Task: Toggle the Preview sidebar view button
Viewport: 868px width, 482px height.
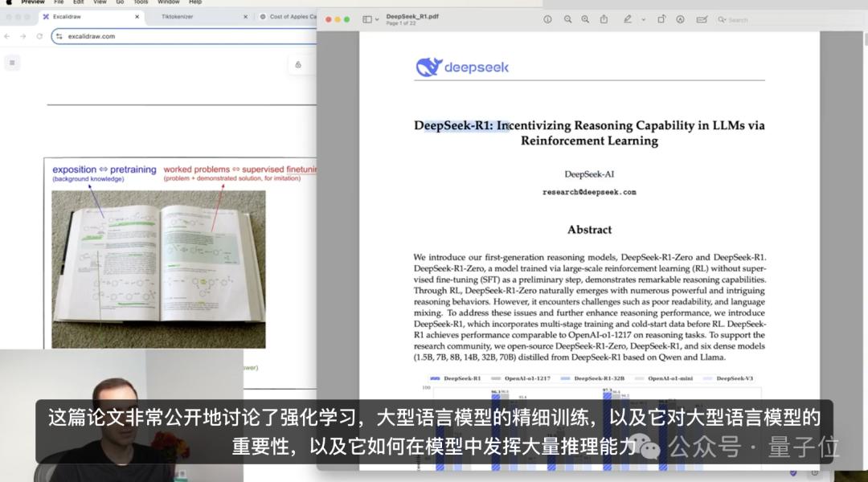Action: [367, 19]
